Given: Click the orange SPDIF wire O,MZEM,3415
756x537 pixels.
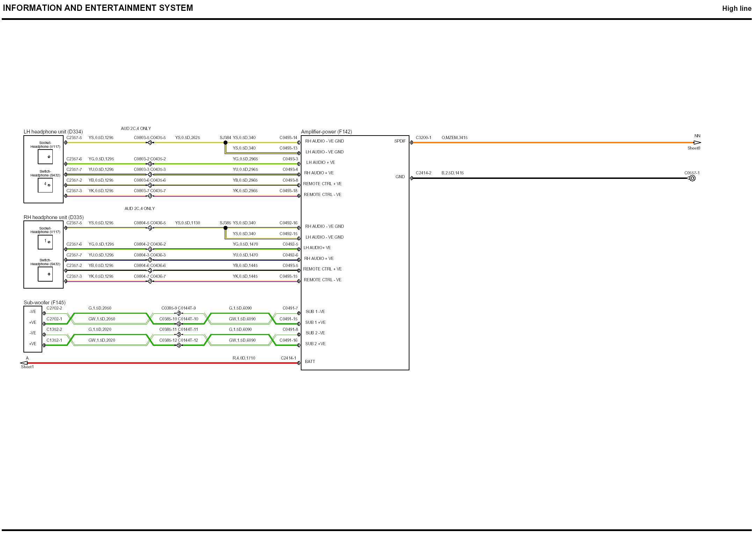Looking at the screenshot, I should [x=552, y=143].
